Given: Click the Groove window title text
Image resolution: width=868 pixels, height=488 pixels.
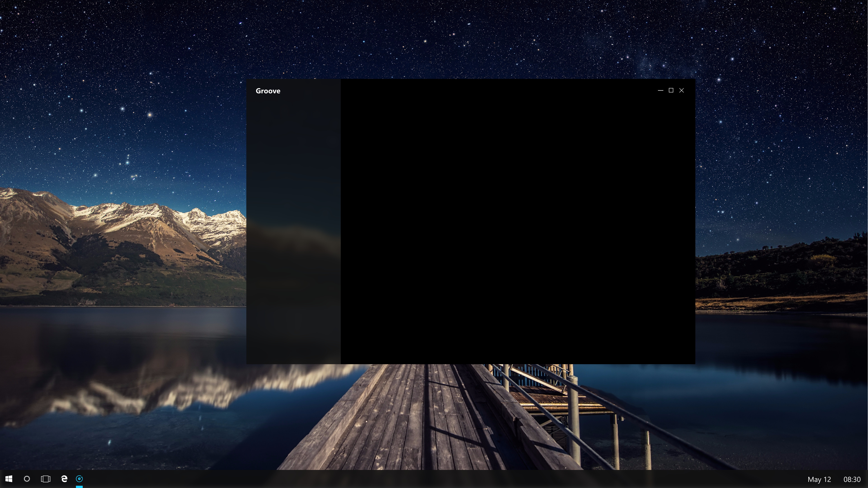Looking at the screenshot, I should point(268,91).
